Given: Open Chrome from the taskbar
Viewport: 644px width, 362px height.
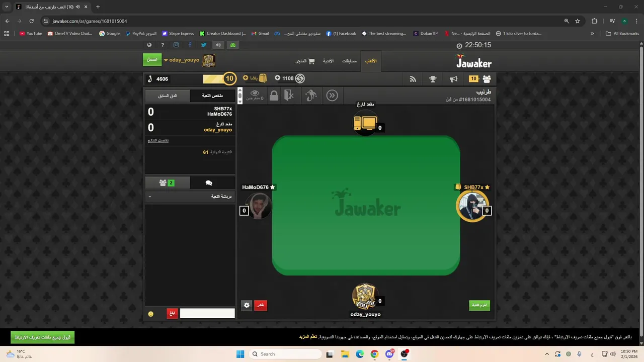Looking at the screenshot, I should [x=374, y=354].
